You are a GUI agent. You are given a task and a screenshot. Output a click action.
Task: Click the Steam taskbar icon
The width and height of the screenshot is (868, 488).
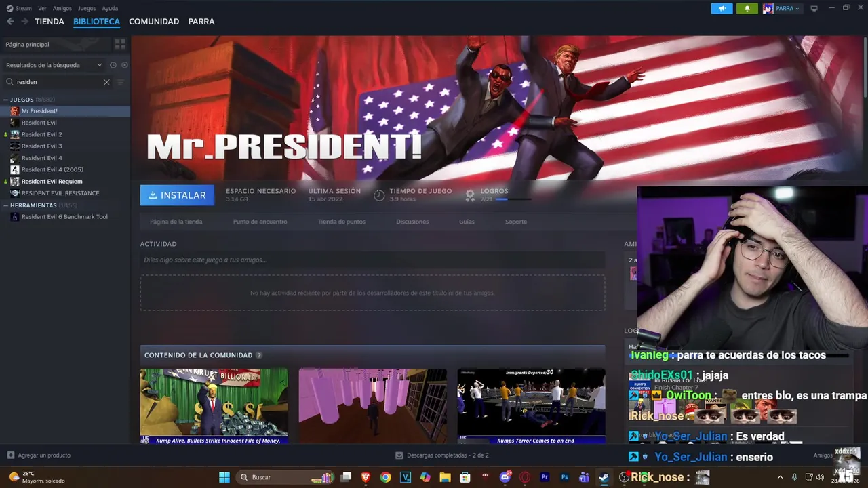(x=604, y=477)
